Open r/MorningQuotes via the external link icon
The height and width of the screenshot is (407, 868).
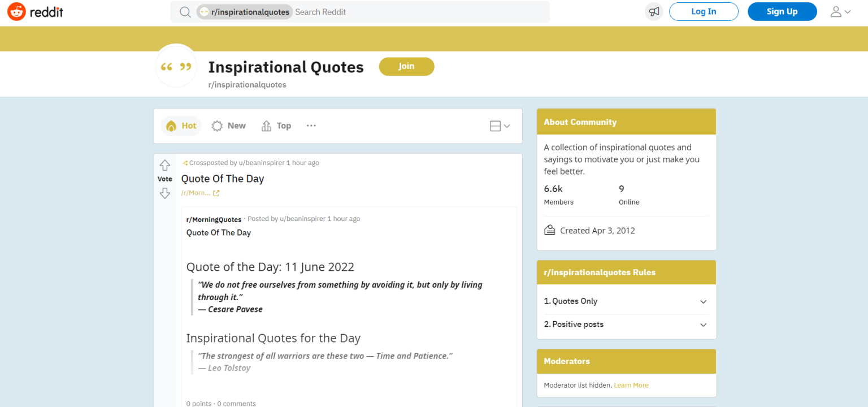(x=216, y=193)
